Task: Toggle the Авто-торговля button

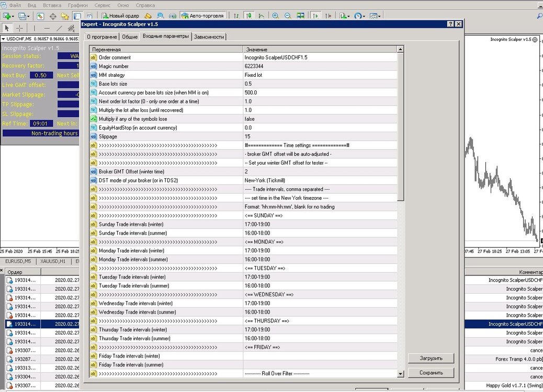Action: [202, 16]
